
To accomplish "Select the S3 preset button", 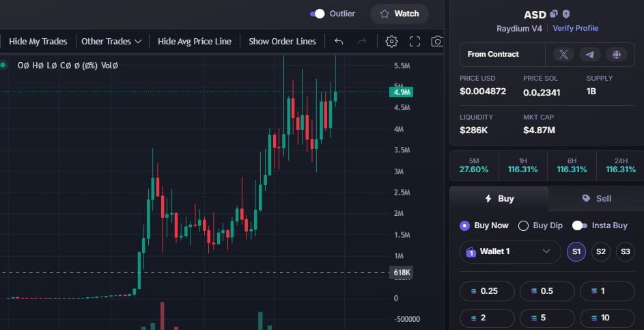I will (x=625, y=251).
